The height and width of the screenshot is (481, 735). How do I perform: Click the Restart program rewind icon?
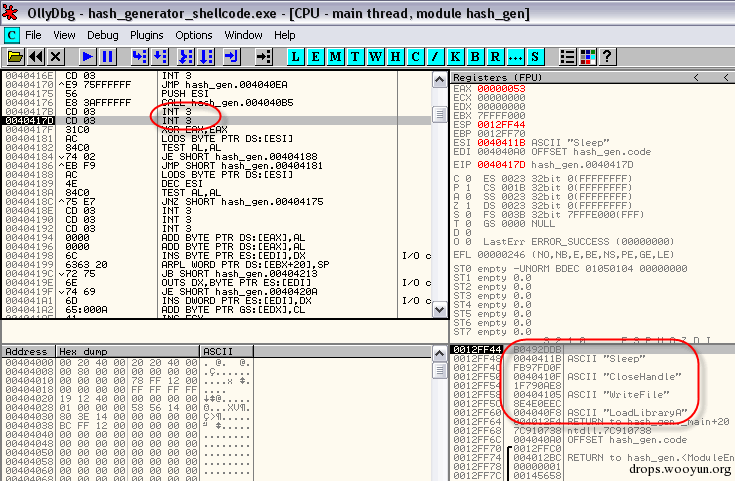tap(36, 57)
